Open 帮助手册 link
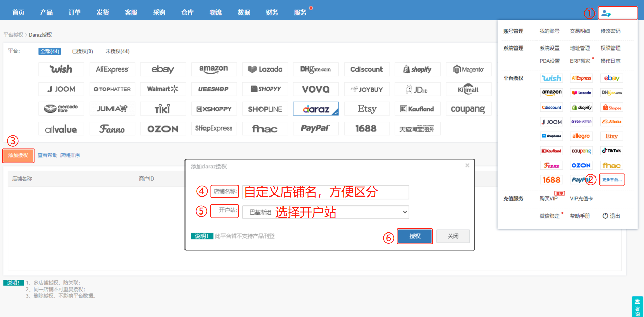The image size is (644, 317). coord(580,216)
